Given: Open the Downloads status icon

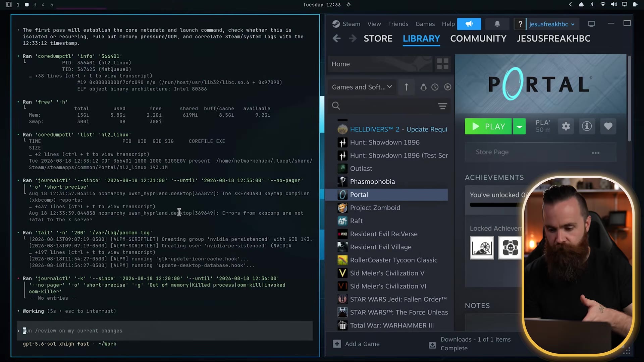Looking at the screenshot, I should 432,345.
